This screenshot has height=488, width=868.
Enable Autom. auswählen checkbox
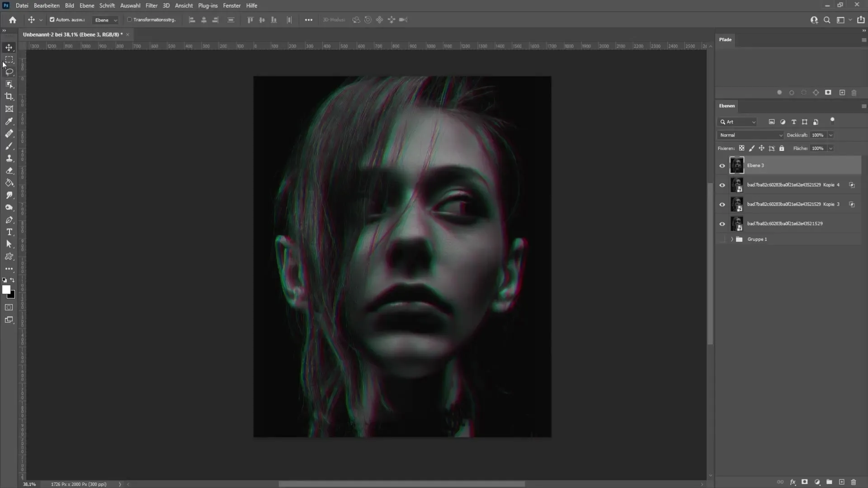click(x=52, y=20)
